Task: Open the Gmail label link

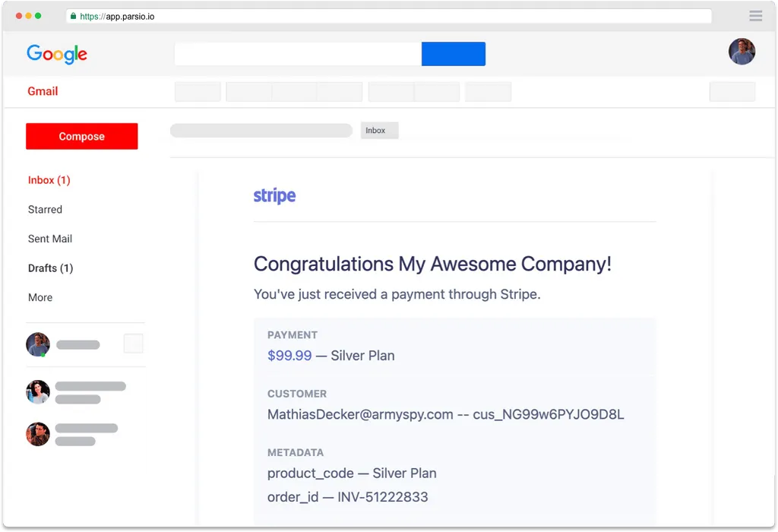Action: 43,91
